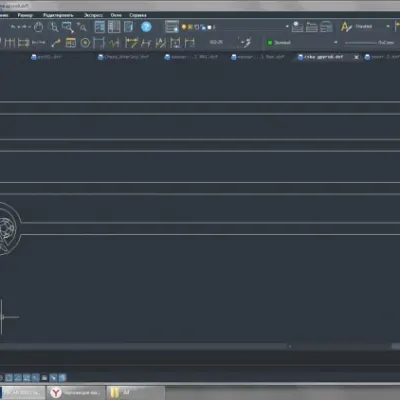The width and height of the screenshot is (400, 400).
Task: Open the Редактировать menu
Action: (58, 15)
